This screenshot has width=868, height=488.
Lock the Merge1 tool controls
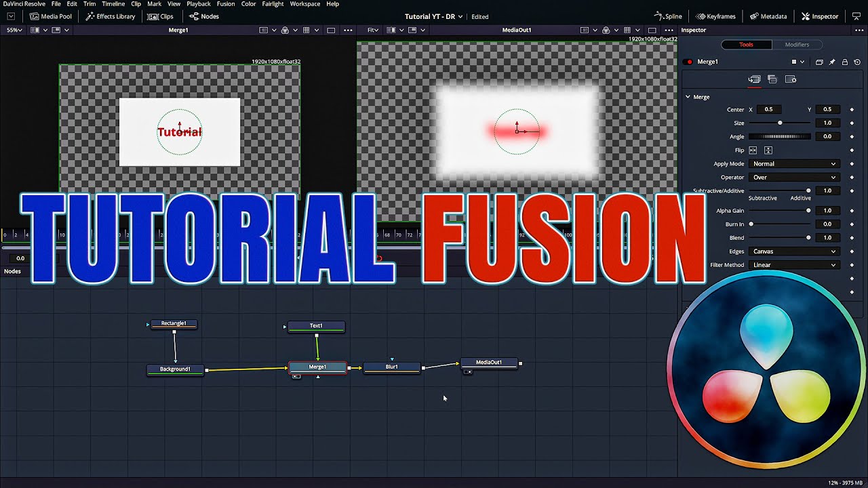click(x=845, y=62)
